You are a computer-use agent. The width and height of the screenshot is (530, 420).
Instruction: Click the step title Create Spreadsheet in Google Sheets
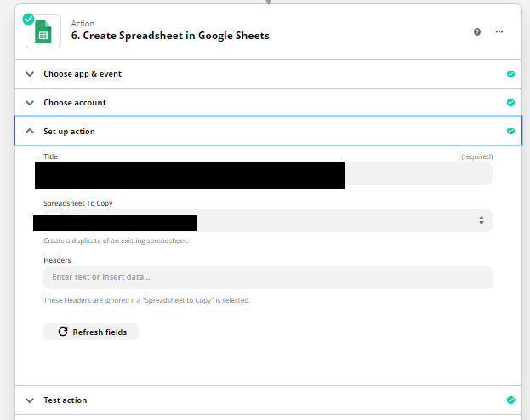[x=170, y=36]
